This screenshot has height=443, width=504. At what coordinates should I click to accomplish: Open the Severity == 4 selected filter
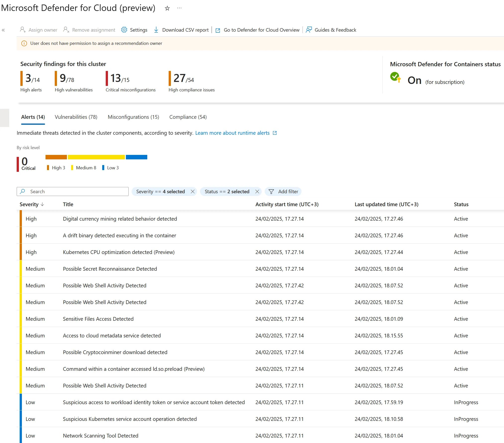point(160,191)
